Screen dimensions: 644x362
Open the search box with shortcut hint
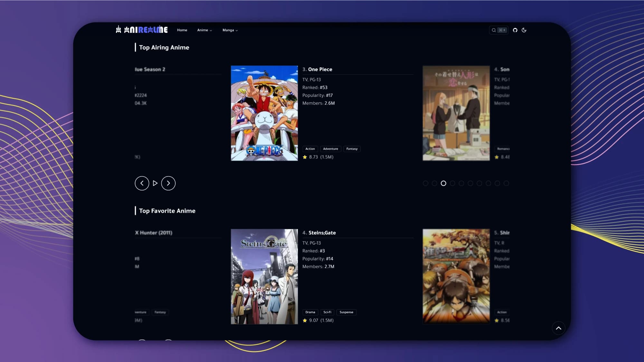(x=502, y=30)
